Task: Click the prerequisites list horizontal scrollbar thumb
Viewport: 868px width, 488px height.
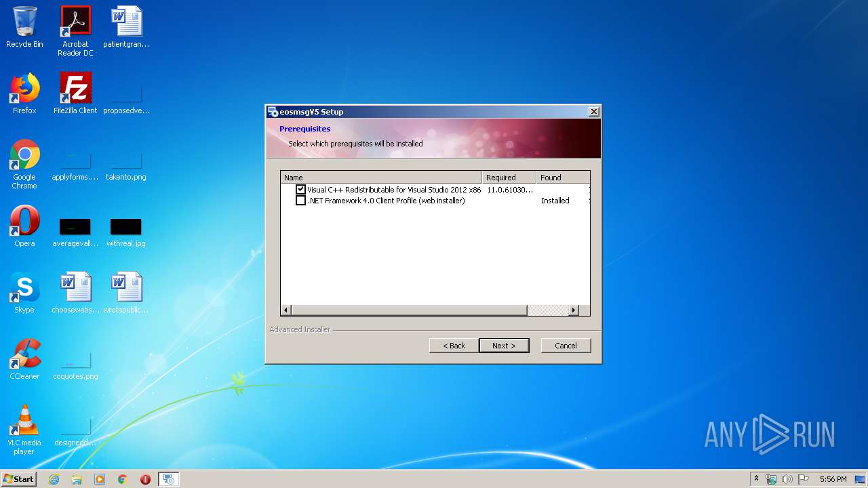Action: click(410, 310)
